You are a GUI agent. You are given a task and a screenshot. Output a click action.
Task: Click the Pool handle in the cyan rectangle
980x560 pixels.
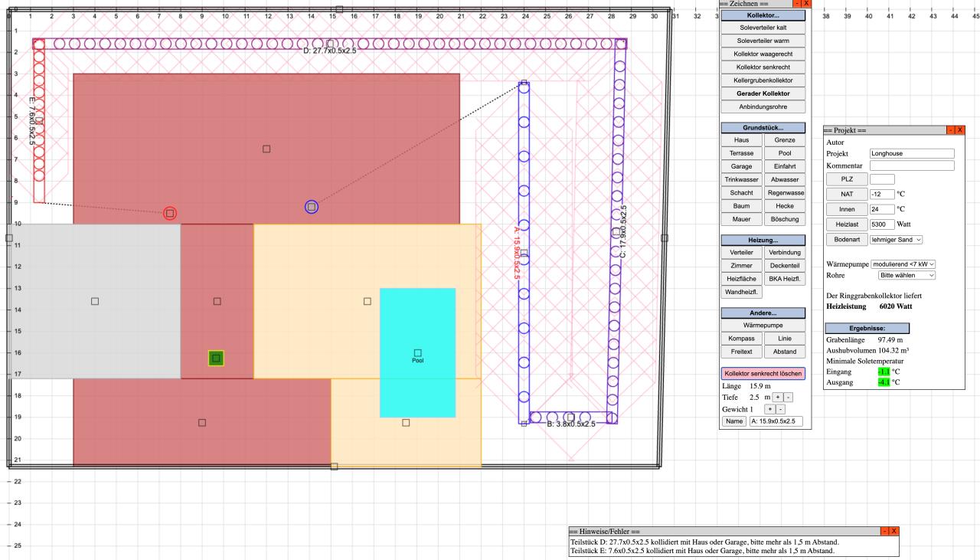(417, 353)
